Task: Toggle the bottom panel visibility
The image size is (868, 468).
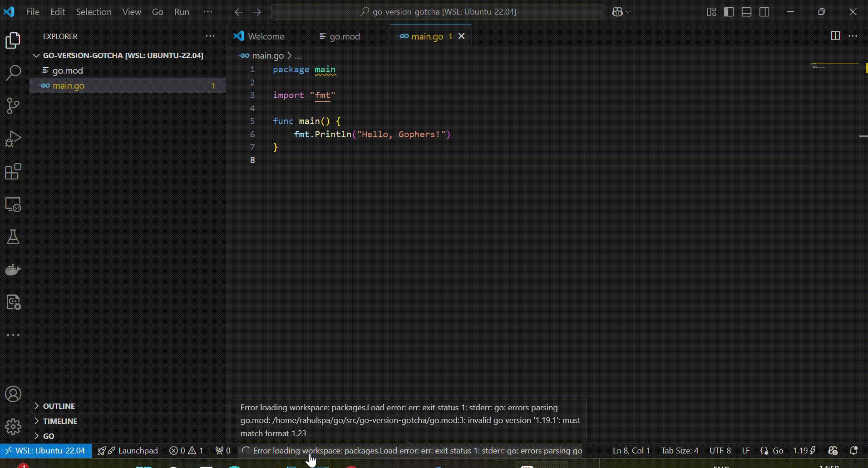Action: click(746, 12)
